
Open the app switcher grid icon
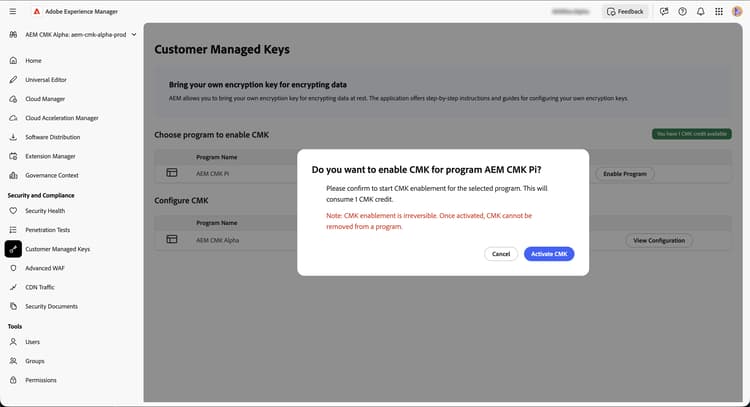719,11
